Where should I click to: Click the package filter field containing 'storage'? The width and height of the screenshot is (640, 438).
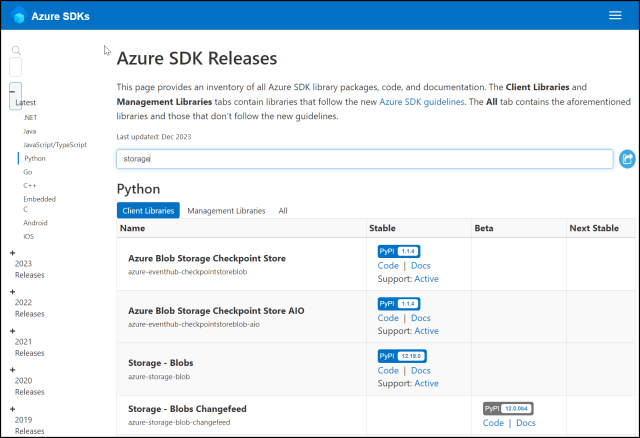pyautogui.click(x=364, y=159)
